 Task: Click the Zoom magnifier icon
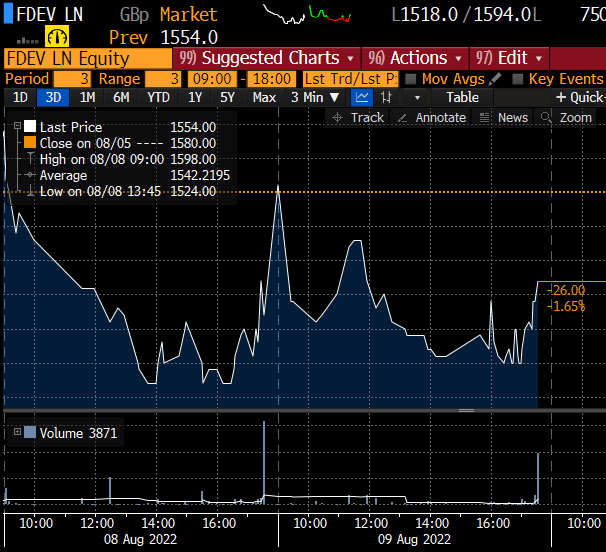546,118
